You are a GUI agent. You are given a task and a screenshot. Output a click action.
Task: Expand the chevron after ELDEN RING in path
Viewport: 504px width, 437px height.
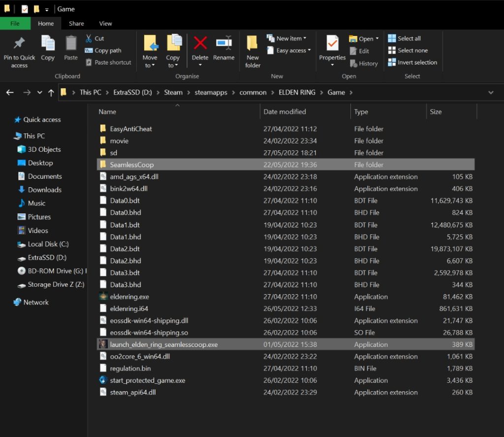click(321, 93)
